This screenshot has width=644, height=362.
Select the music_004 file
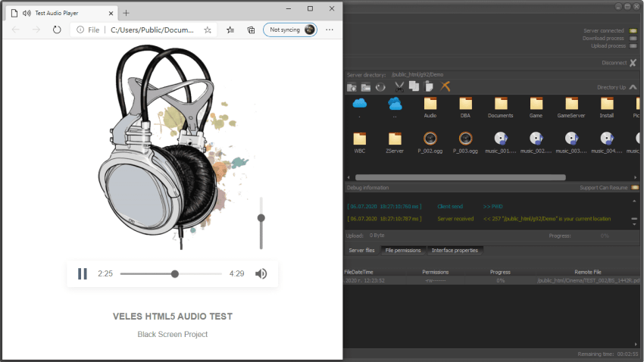(x=607, y=143)
